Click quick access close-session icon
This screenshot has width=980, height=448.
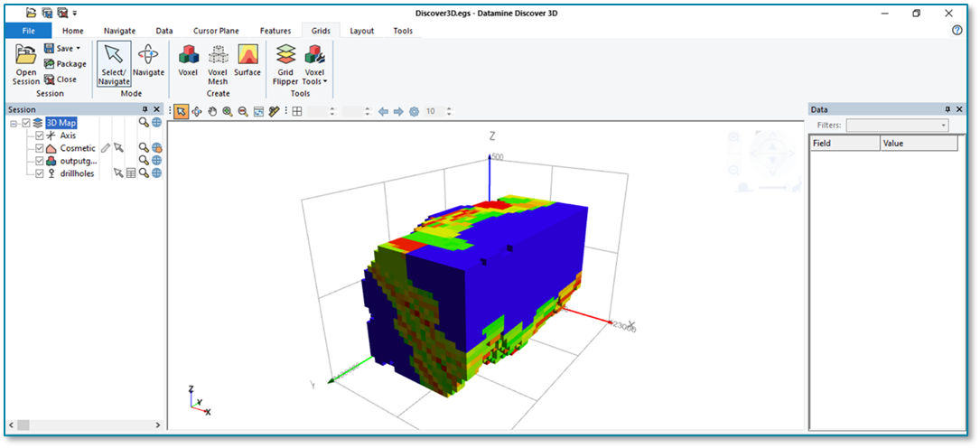62,12
